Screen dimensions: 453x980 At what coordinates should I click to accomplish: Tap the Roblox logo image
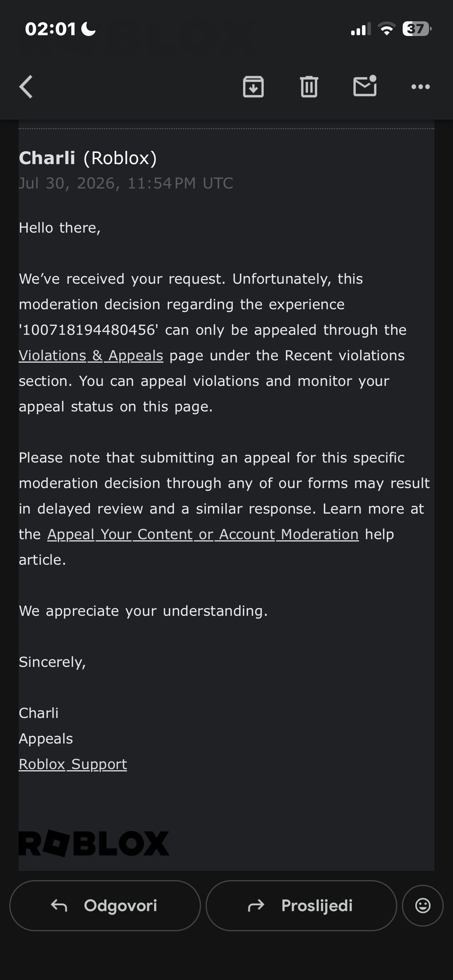pos(94,844)
